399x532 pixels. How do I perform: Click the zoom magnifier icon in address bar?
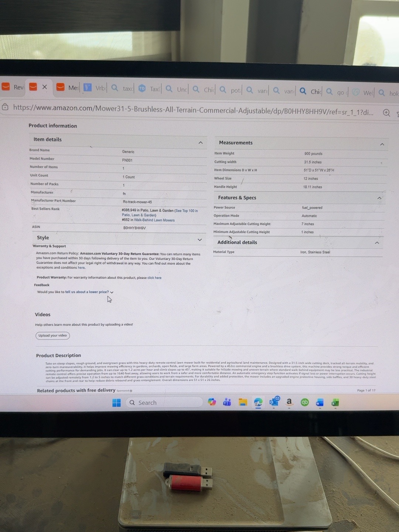pyautogui.click(x=386, y=113)
